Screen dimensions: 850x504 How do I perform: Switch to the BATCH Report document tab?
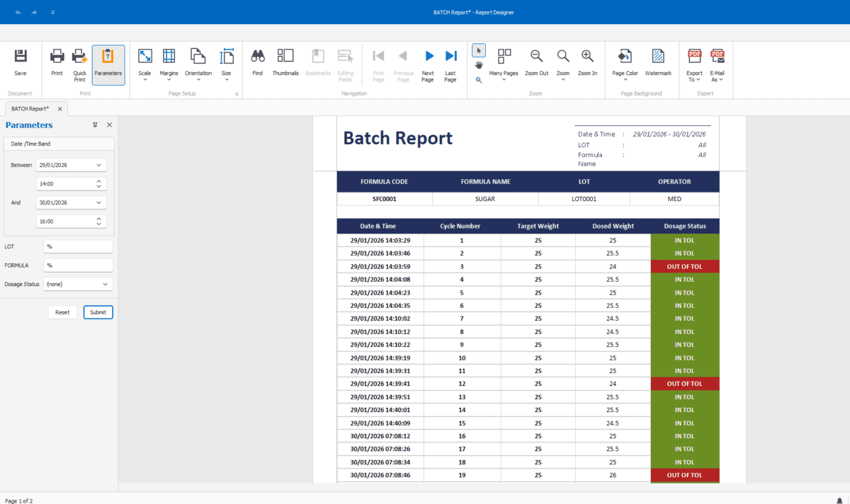(30, 108)
